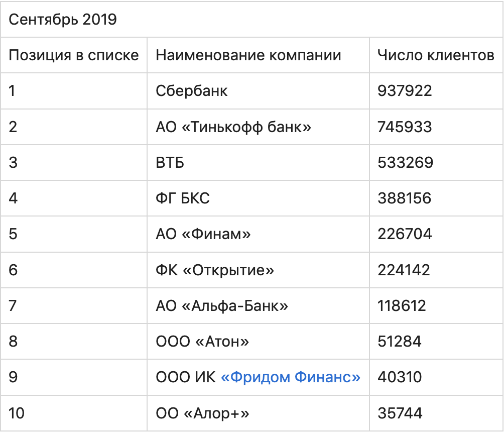Screen dimensions: 504x432
Task: Select the «Позиция в списке» column header
Action: (74, 55)
